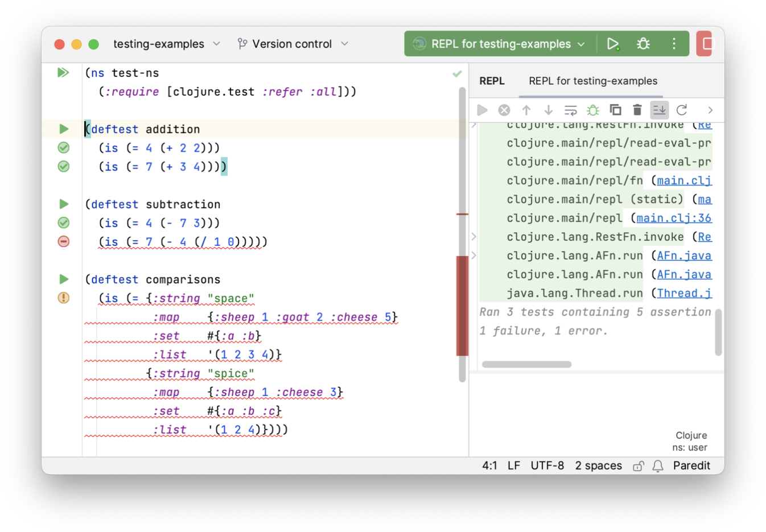Expand the folded frames beside clojure.lang.AFn.run

[474, 255]
